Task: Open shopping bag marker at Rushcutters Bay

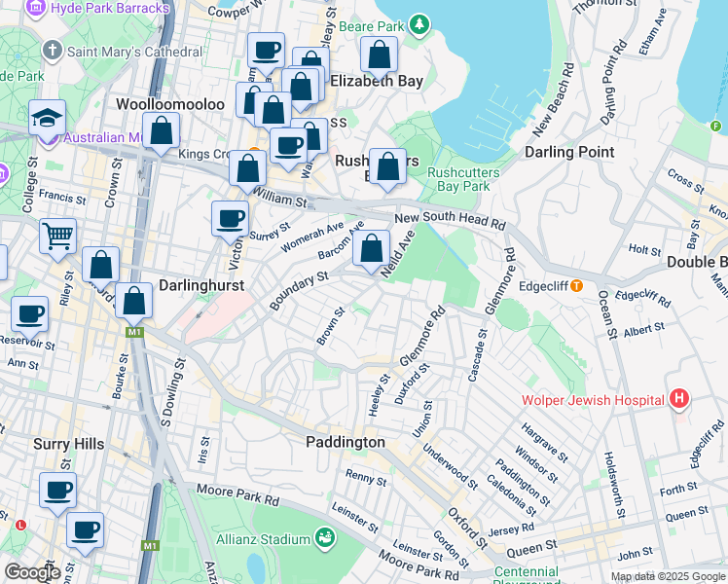Action: point(387,167)
